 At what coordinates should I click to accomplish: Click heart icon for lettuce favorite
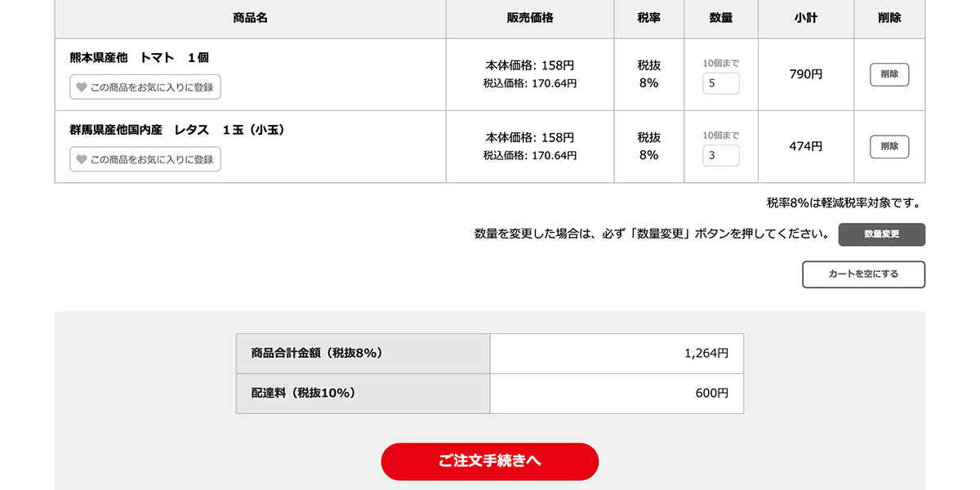[82, 159]
